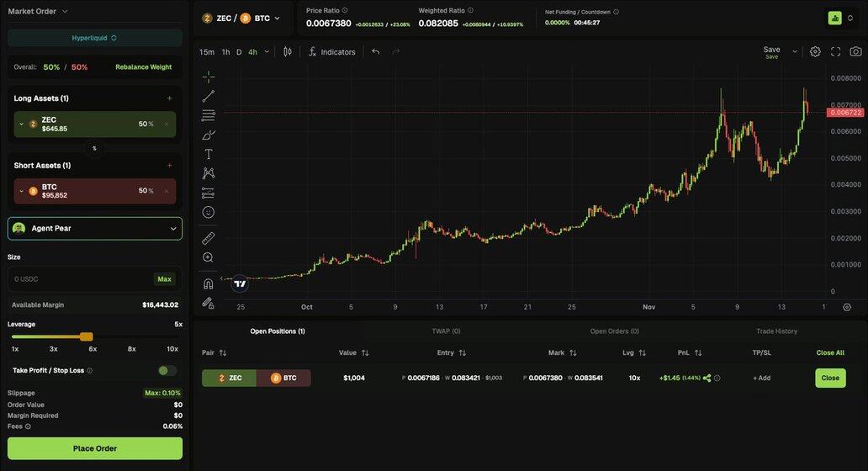Expand the Agent Pear selector

point(95,228)
